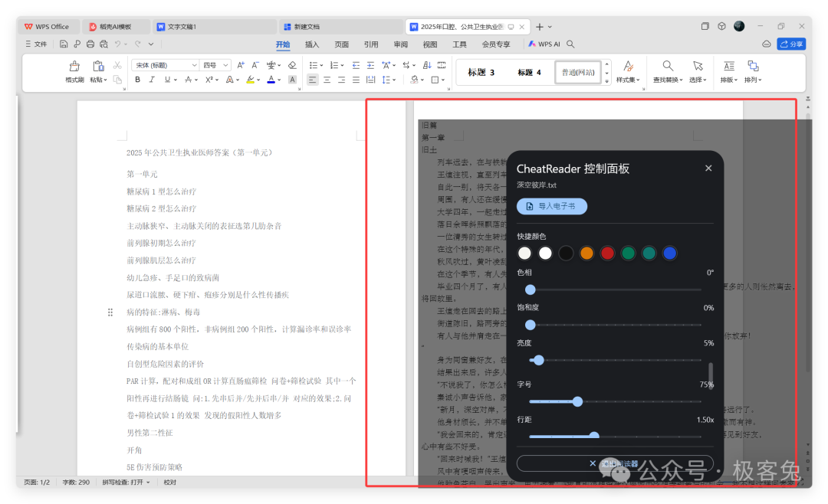Image resolution: width=828 pixels, height=504 pixels.
Task: Apply the 标题 3 heading style
Action: [481, 72]
